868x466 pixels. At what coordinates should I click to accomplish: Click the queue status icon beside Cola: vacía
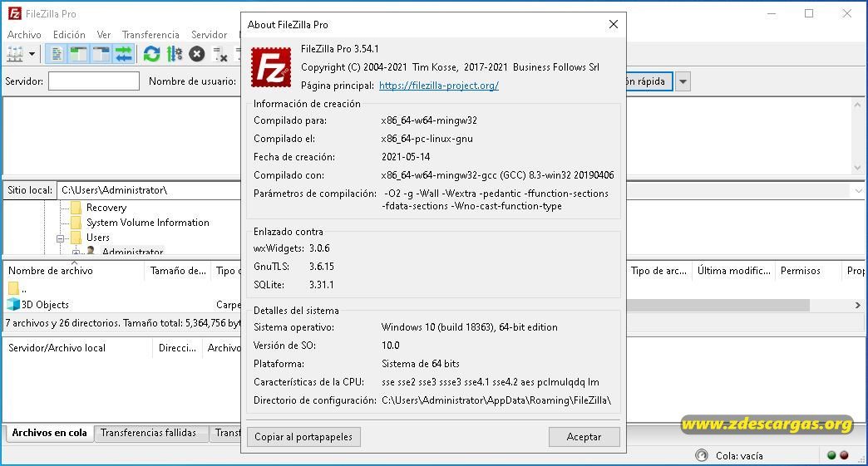coord(702,455)
